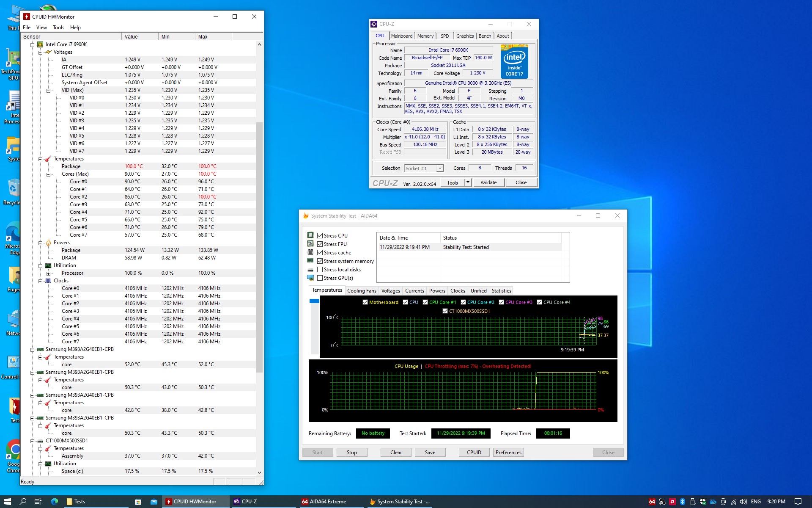Screen dimensions: 812x508
Task: Toggle the Motherboard graph checkbox
Action: [x=365, y=302]
